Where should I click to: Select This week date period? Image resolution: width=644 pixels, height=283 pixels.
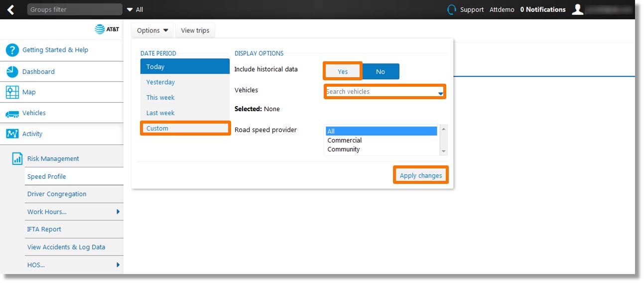tap(185, 98)
